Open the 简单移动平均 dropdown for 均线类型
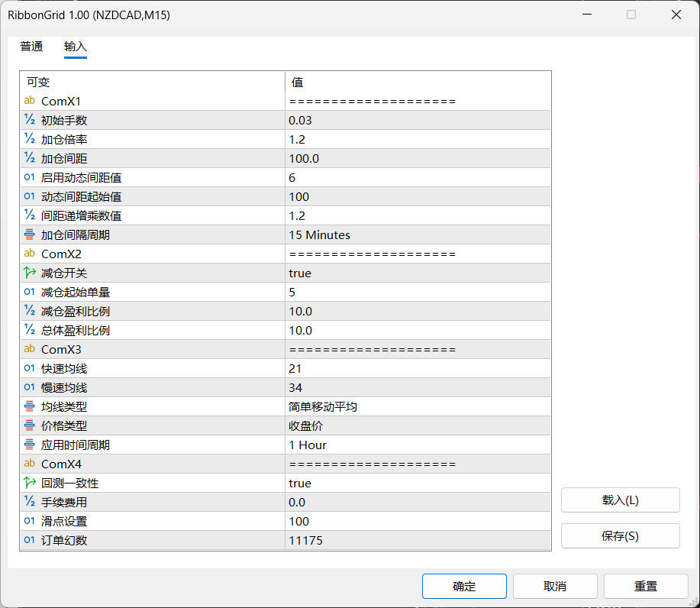Image resolution: width=700 pixels, height=608 pixels. [418, 406]
